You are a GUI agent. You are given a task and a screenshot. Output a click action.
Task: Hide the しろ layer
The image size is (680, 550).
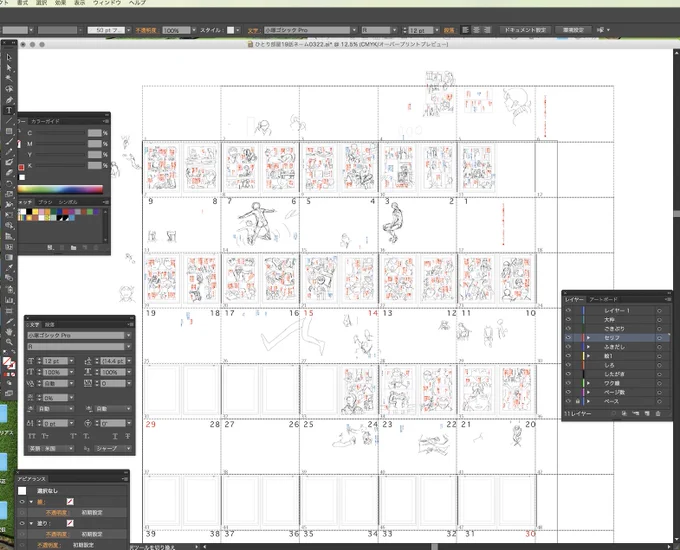[568, 365]
